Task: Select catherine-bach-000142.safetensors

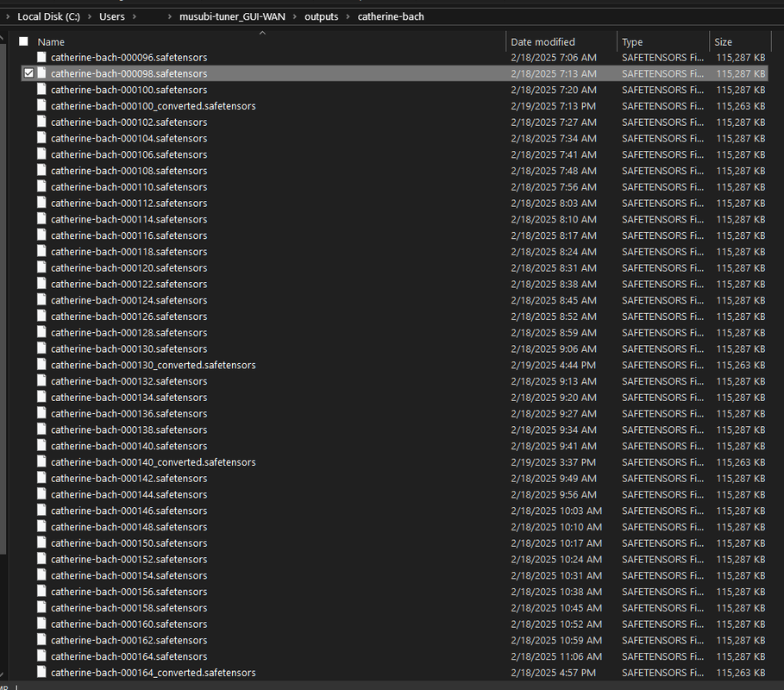Action: 129,478
